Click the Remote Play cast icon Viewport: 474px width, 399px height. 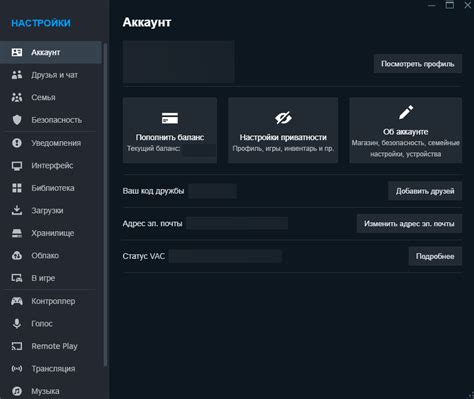(17, 346)
